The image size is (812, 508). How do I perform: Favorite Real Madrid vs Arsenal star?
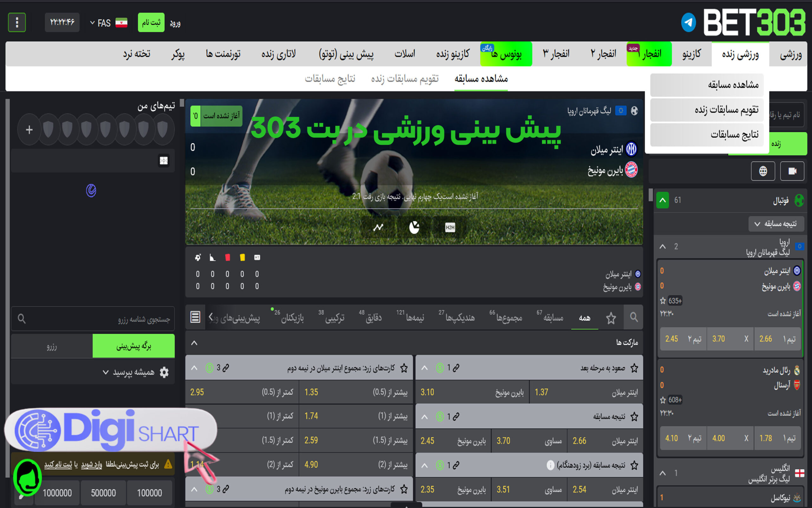pos(663,400)
